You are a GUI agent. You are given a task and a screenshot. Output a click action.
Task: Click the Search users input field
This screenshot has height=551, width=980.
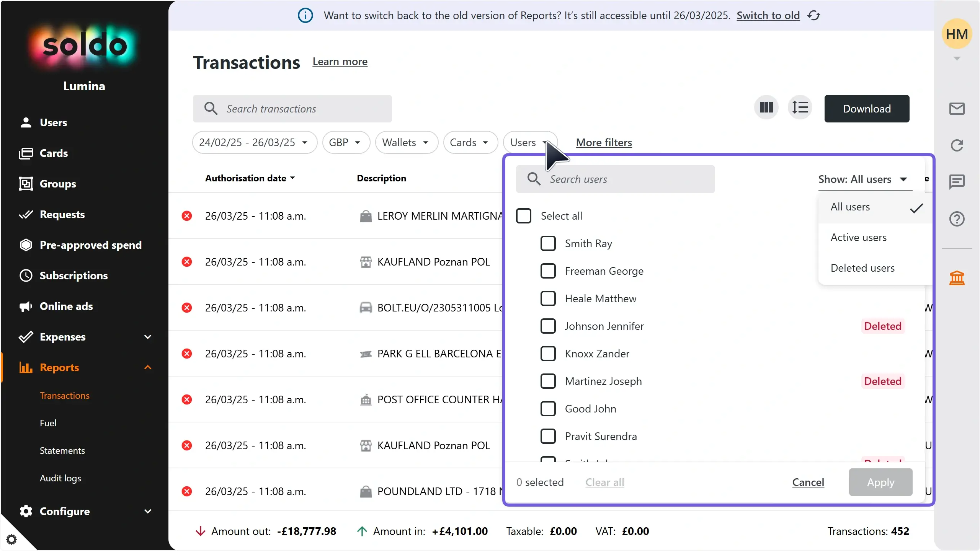pyautogui.click(x=616, y=179)
